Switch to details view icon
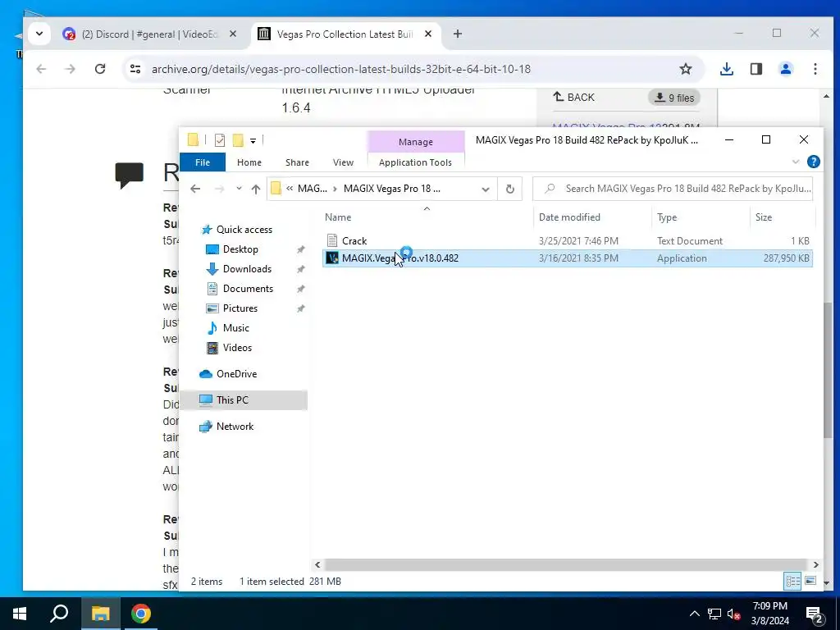 click(792, 581)
